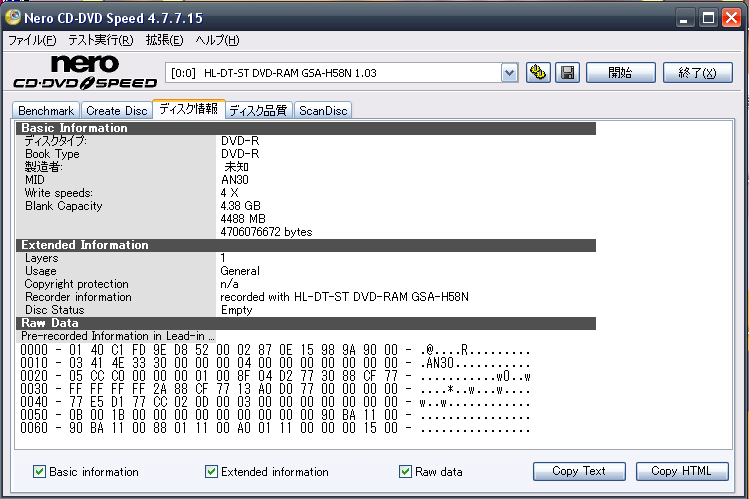This screenshot has height=499, width=749.
Task: Open the drive selection dropdown arrow
Action: pos(510,73)
